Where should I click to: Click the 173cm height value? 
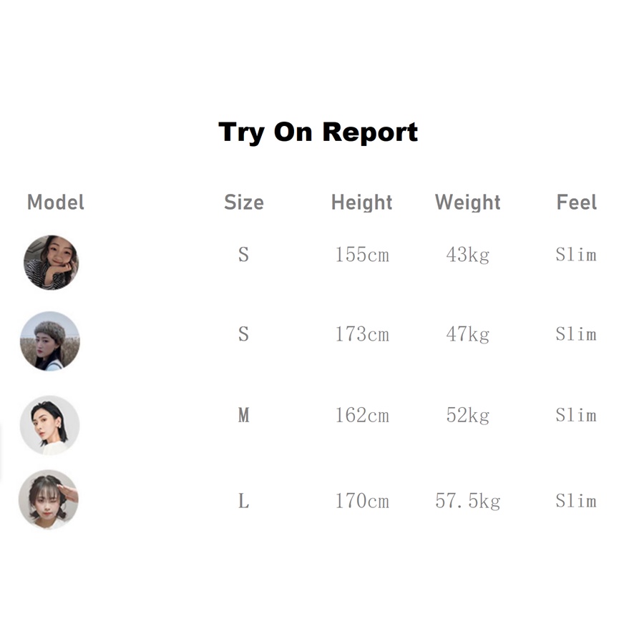pyautogui.click(x=362, y=334)
